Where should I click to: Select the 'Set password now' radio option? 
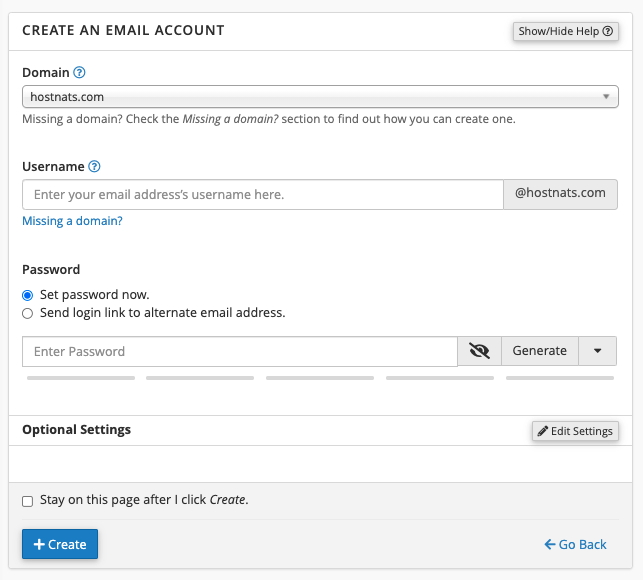(x=28, y=295)
